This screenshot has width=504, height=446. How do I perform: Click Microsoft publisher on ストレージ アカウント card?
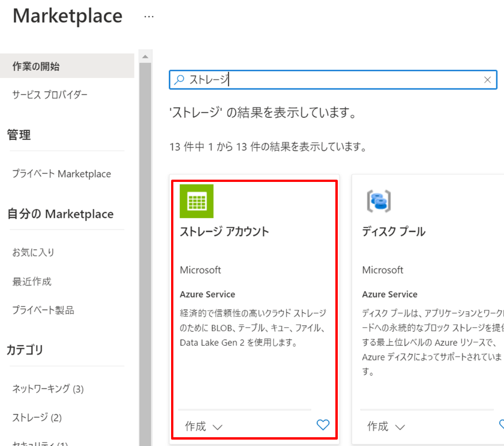pos(200,270)
